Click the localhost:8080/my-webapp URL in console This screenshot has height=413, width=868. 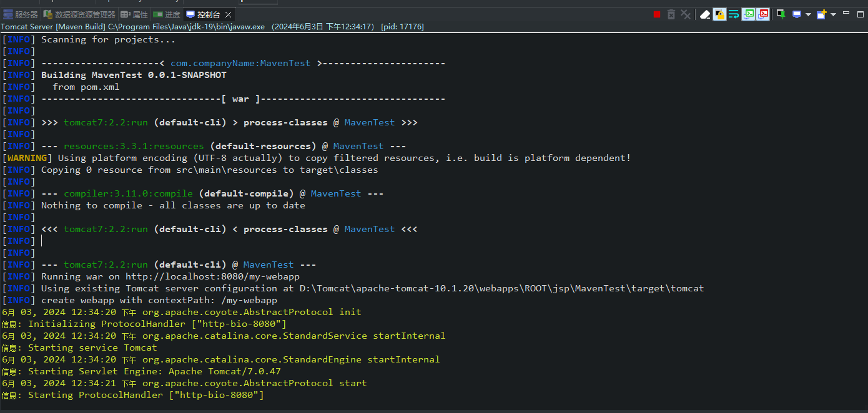point(212,276)
